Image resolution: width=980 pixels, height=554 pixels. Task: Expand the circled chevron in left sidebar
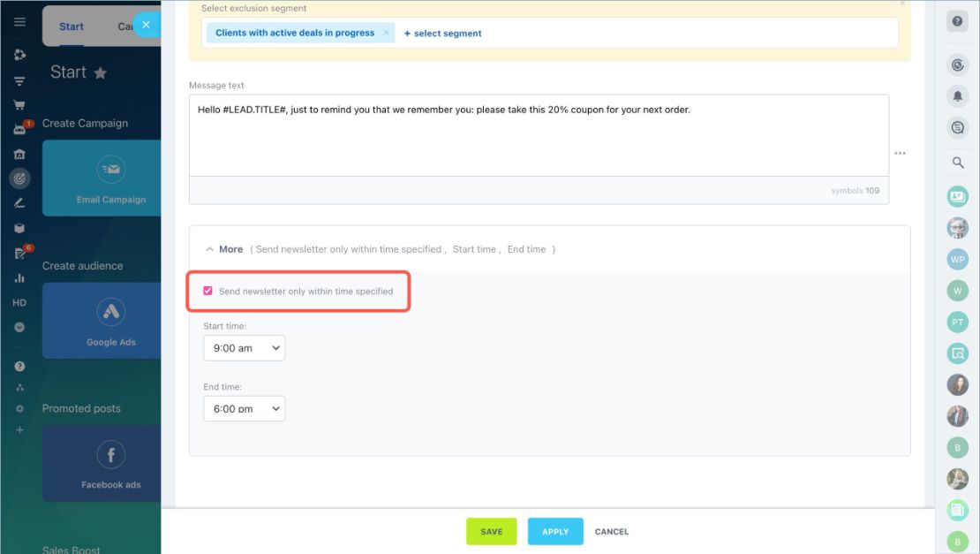click(19, 327)
